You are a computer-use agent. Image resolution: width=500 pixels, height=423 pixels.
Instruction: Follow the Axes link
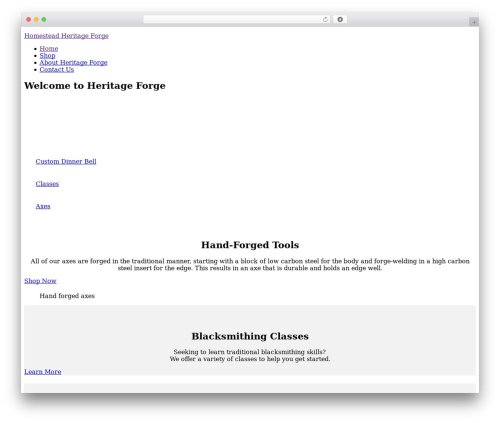[x=43, y=206]
